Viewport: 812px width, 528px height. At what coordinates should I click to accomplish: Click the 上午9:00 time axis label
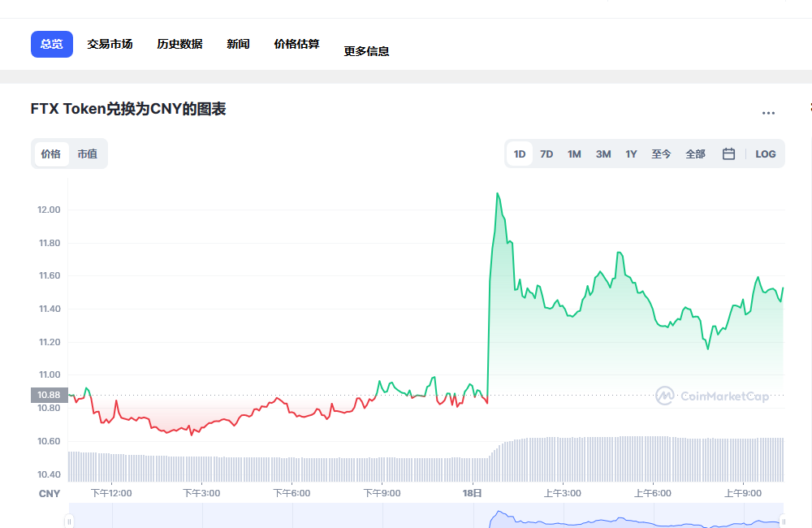[x=743, y=493]
